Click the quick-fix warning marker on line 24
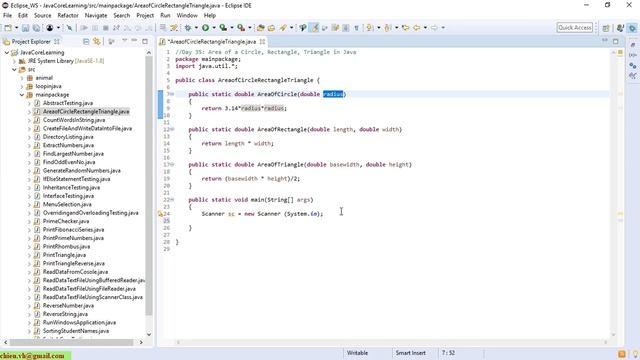Viewport: 640px width, 360px height. coord(160,213)
